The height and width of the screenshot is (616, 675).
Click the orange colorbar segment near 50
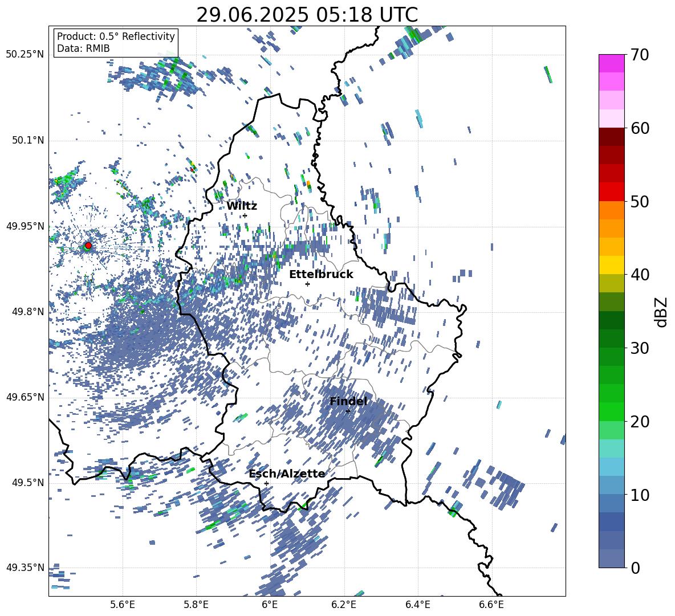(x=611, y=210)
